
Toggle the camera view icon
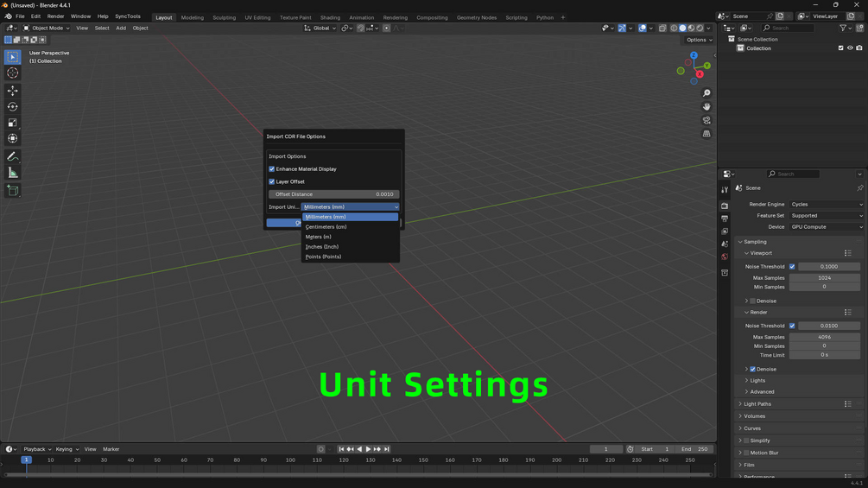pyautogui.click(x=706, y=120)
